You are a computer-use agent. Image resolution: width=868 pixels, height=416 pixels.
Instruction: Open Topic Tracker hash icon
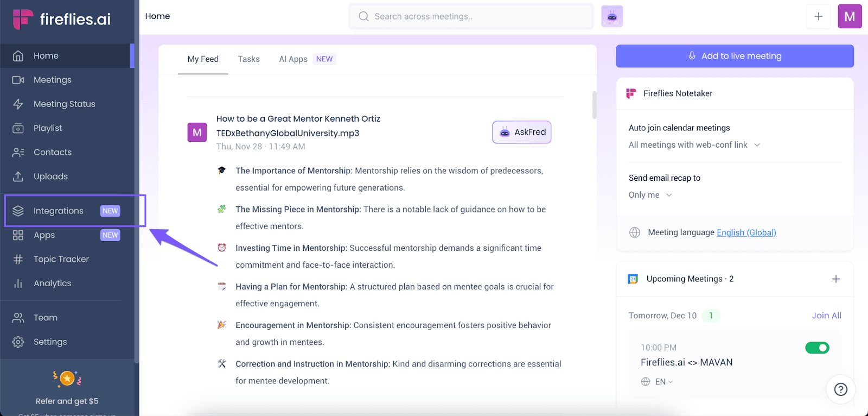(x=18, y=259)
